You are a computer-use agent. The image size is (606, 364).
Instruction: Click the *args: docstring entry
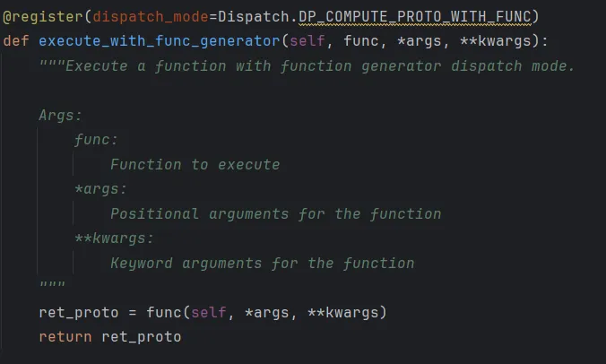[100, 189]
